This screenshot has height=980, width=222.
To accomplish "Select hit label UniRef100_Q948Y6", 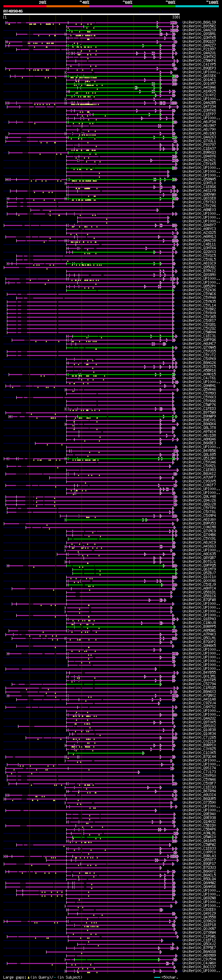I will click(199, 156).
